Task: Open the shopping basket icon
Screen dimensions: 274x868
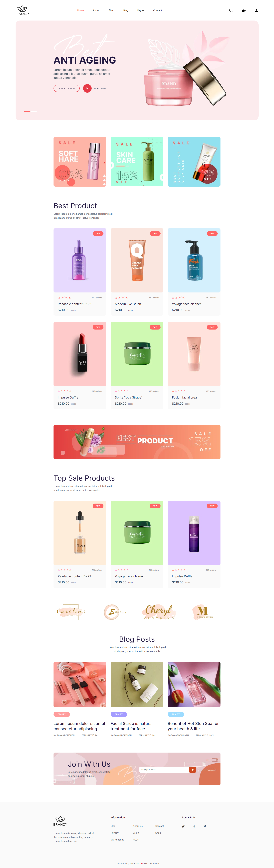Action: [244, 10]
